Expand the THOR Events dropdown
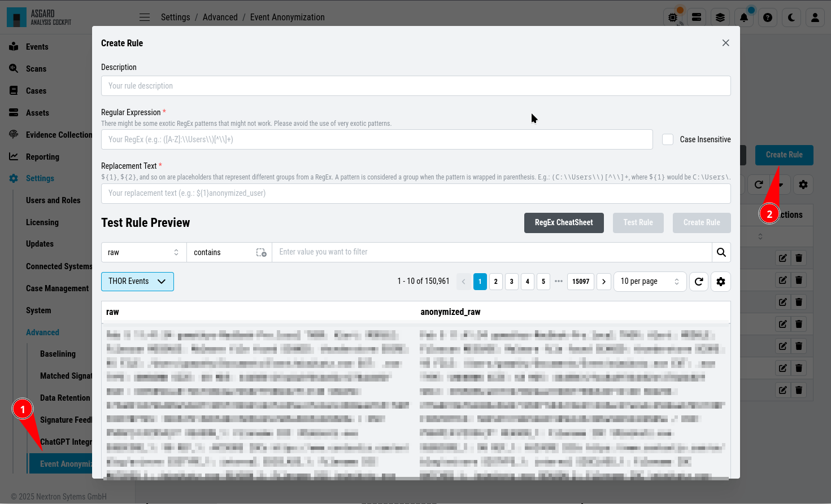The height and width of the screenshot is (504, 831). pos(137,282)
